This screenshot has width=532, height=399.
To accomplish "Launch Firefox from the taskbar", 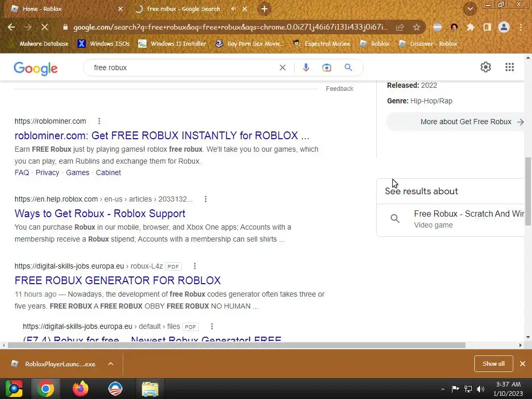I will pyautogui.click(x=81, y=389).
